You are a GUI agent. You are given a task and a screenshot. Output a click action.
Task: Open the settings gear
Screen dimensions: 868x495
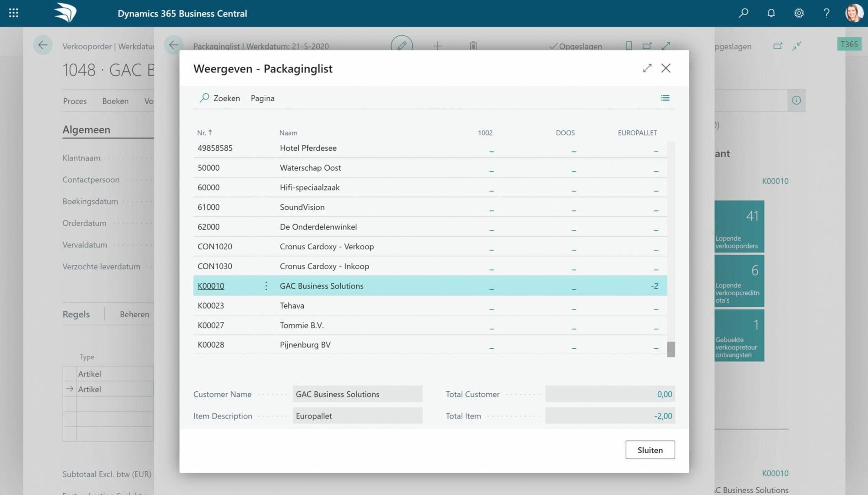799,13
